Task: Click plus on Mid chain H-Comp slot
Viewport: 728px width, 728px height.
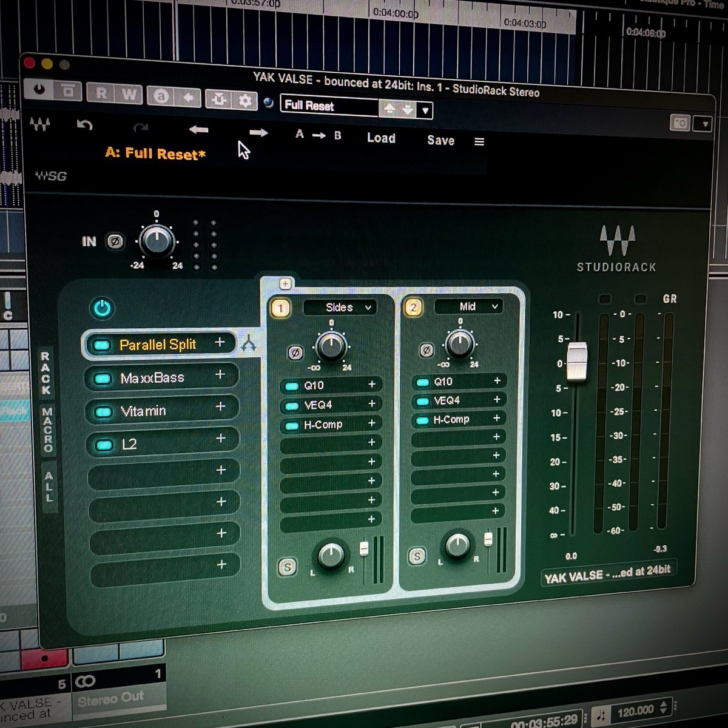Action: point(496,418)
